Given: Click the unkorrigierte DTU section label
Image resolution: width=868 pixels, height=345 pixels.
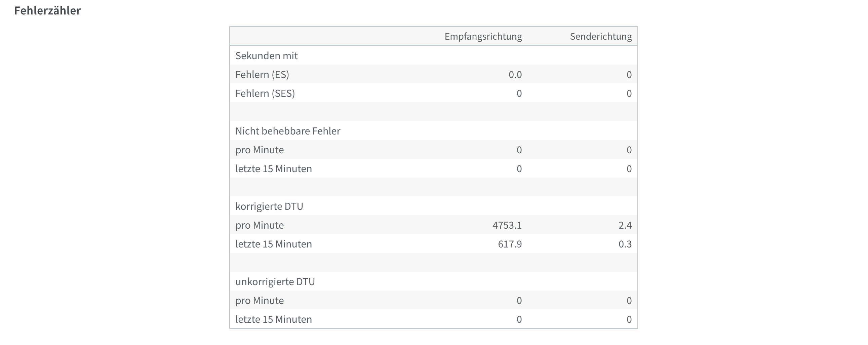Looking at the screenshot, I should tap(275, 281).
